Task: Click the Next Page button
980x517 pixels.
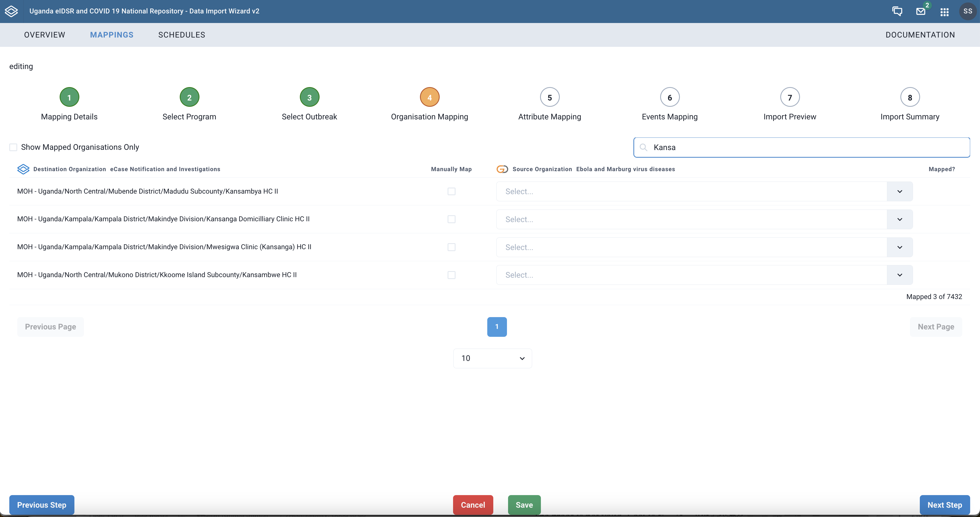Action: click(x=936, y=327)
